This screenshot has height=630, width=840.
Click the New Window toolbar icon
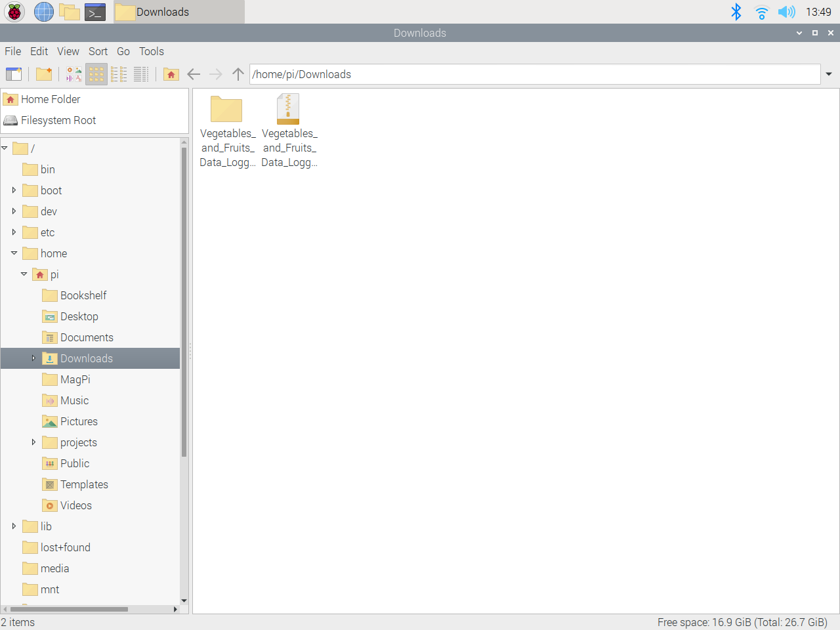(14, 74)
